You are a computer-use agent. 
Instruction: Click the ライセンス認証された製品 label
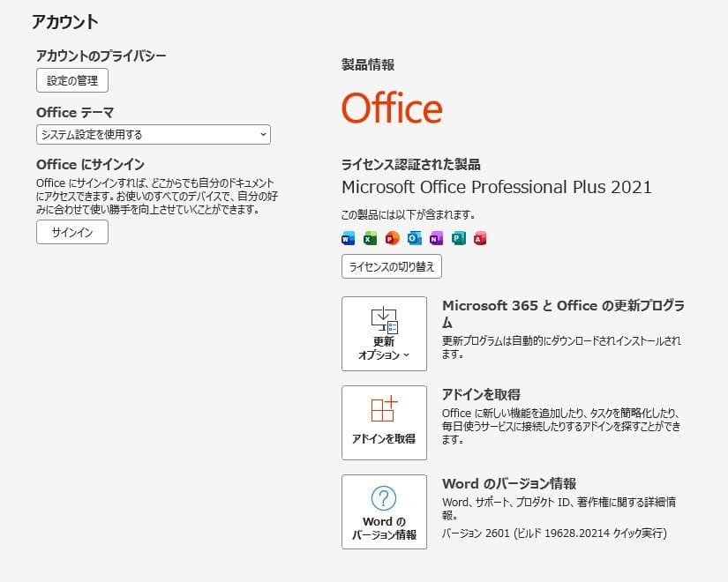(x=410, y=164)
